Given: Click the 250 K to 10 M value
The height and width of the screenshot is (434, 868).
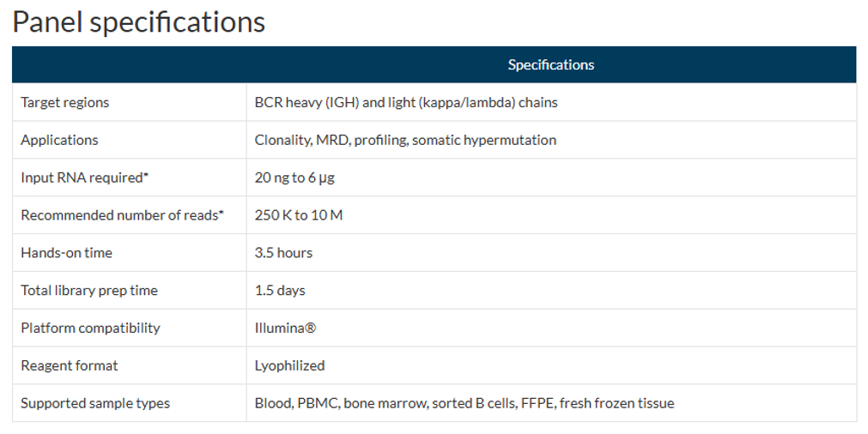Looking at the screenshot, I should coord(298,215).
